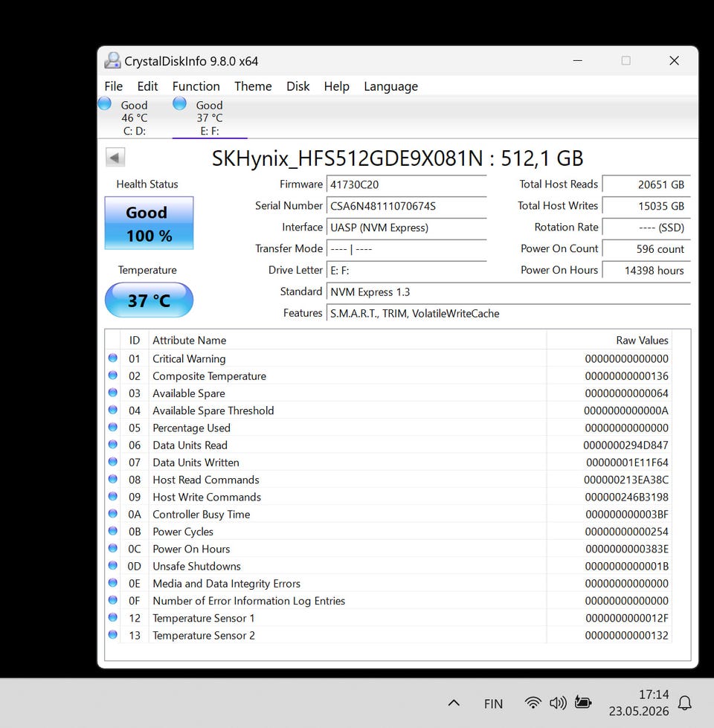714x728 pixels.
Task: Click the Attribute Name column header
Action: tap(347, 341)
